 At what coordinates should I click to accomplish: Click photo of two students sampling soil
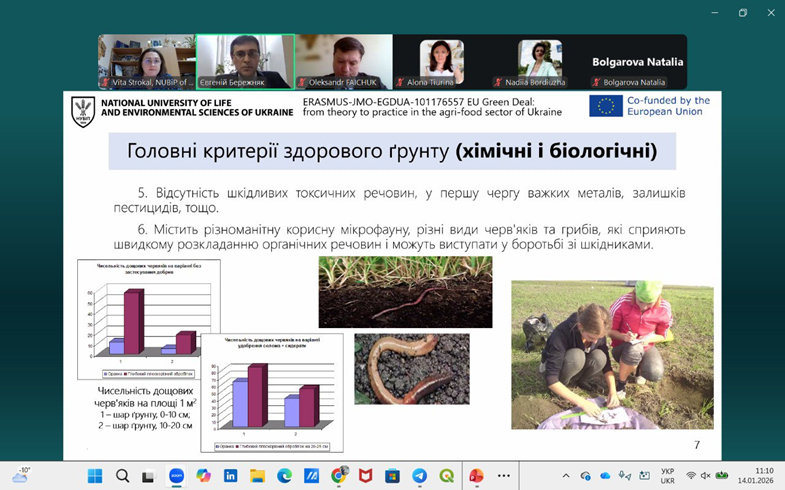[x=612, y=354]
